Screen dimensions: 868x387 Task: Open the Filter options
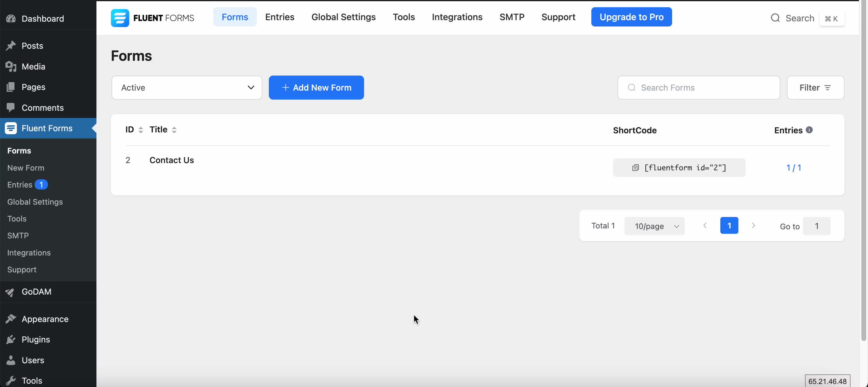pos(815,88)
